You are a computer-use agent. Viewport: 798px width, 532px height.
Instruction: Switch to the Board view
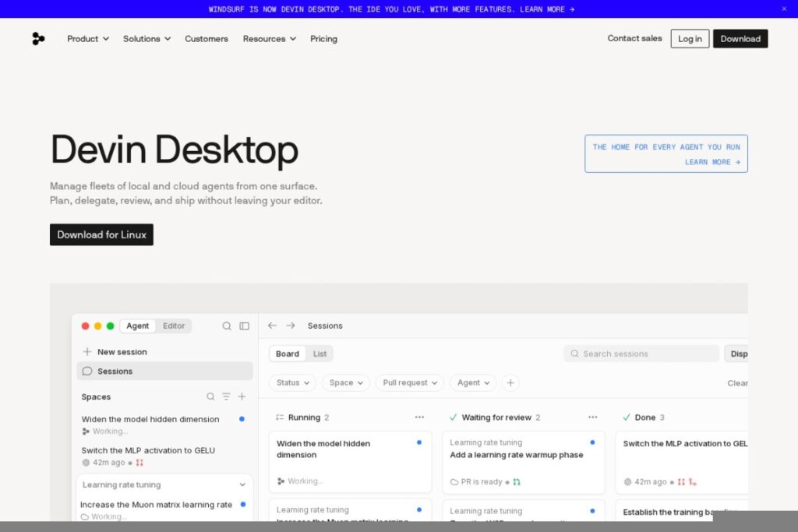pos(288,354)
